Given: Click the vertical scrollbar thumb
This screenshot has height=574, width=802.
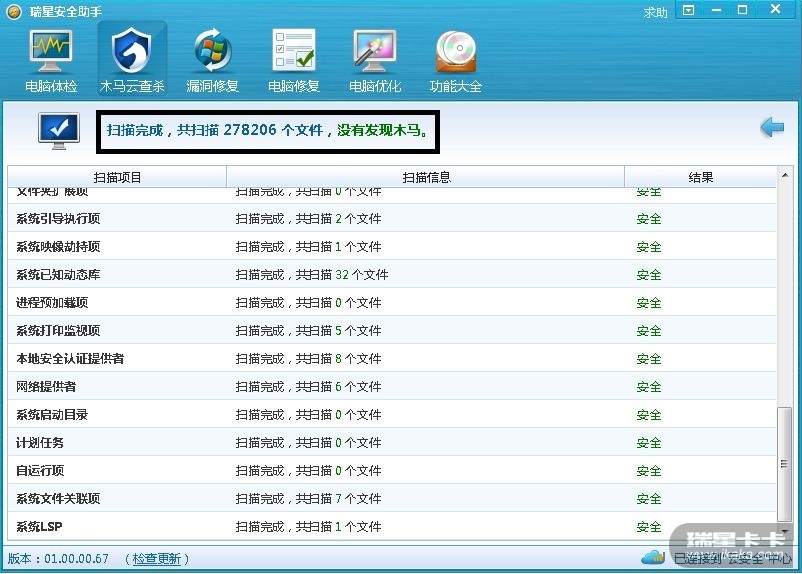Looking at the screenshot, I should [x=787, y=470].
